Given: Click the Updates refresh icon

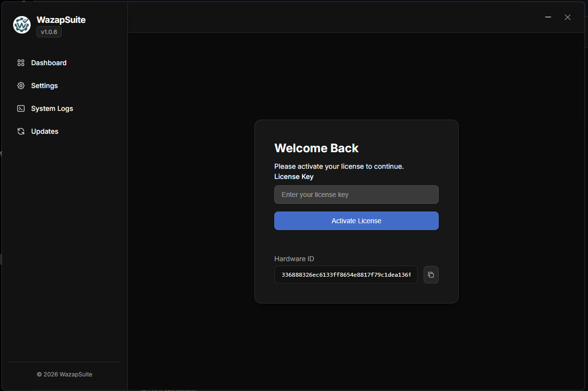Looking at the screenshot, I should click(21, 131).
